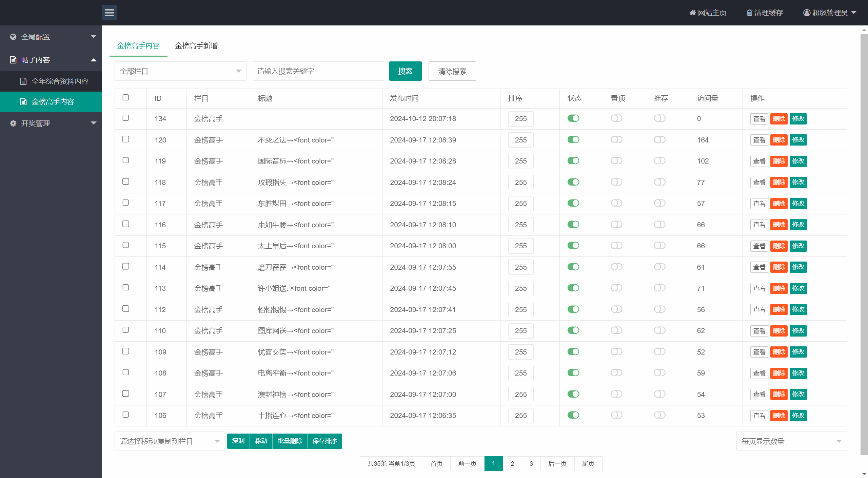Click 删除 button for row ID 119
Screen dimensions: 868x478
(x=779, y=161)
